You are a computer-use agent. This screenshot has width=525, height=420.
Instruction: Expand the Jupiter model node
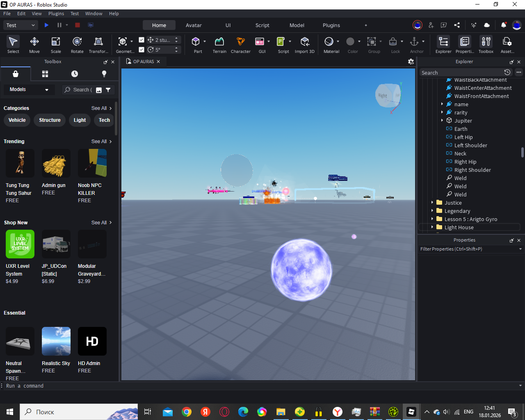point(442,121)
